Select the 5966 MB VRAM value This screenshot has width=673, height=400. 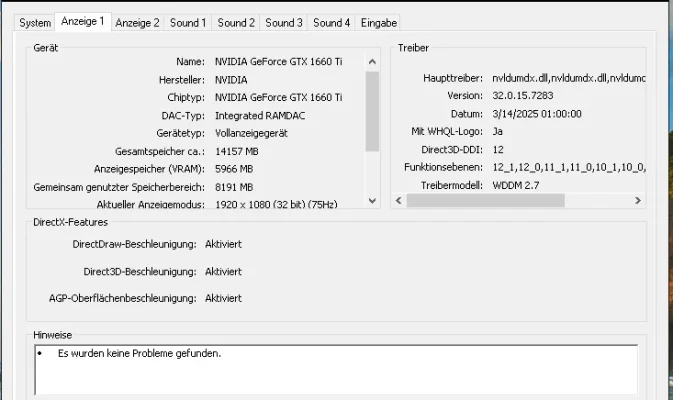[234, 169]
